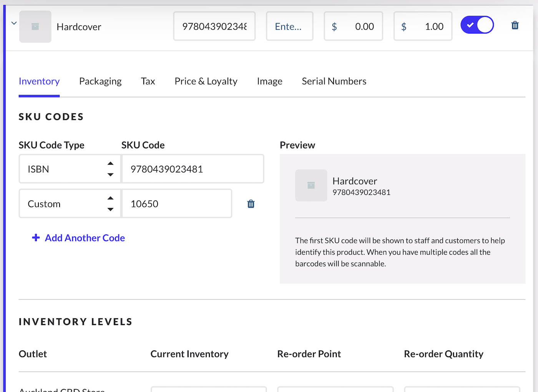Click the preview Hardcover thumbnail icon
This screenshot has width=538, height=392.
click(311, 186)
